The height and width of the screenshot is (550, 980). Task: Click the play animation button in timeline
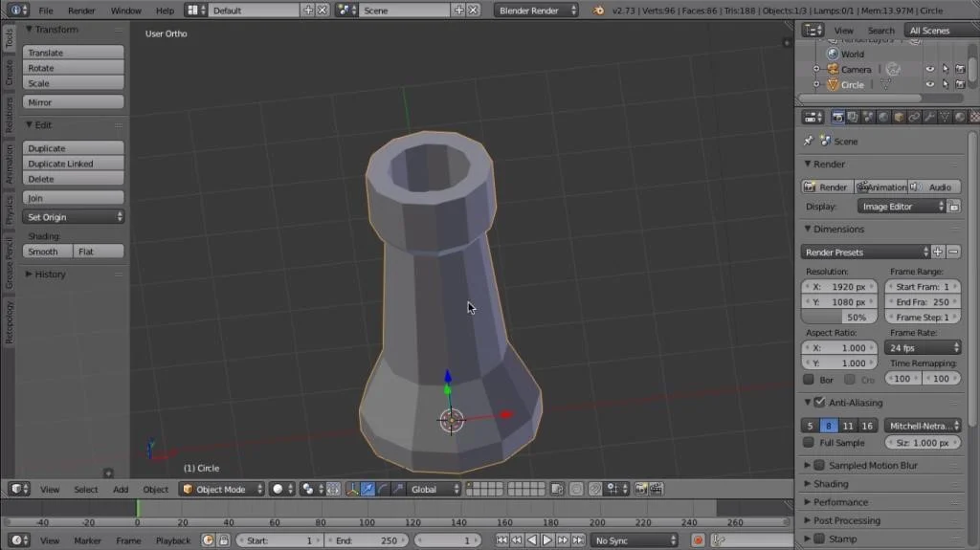coord(546,540)
